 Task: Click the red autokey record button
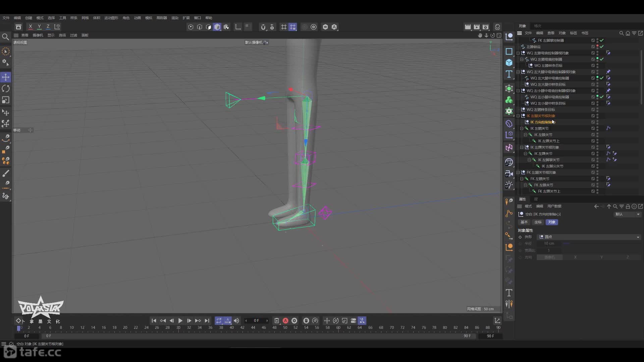pos(285,321)
